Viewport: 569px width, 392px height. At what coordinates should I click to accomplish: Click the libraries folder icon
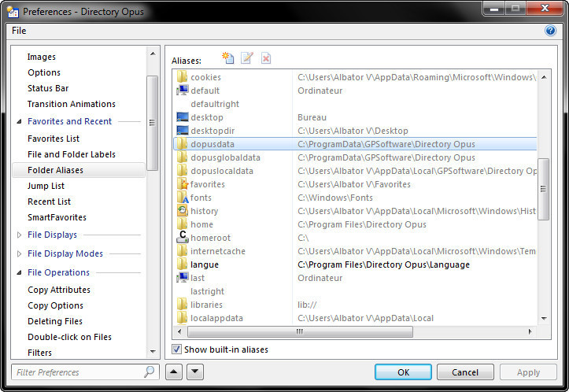[182, 305]
